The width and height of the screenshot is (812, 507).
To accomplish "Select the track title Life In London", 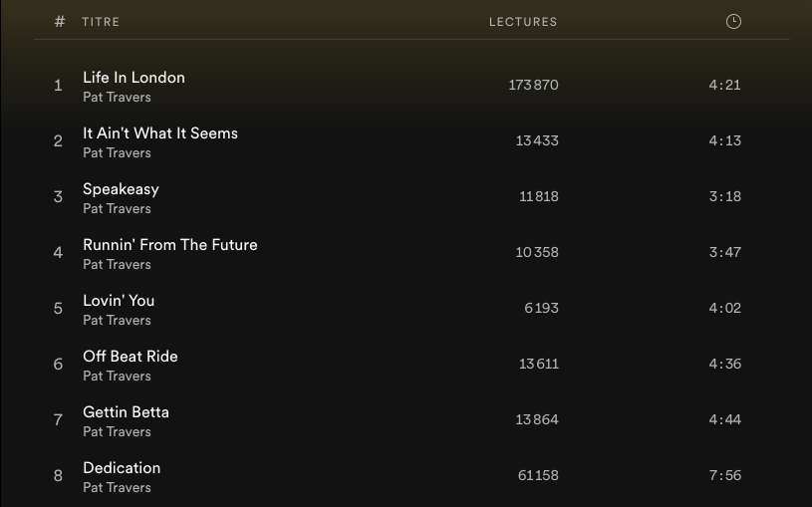I will [x=134, y=78].
